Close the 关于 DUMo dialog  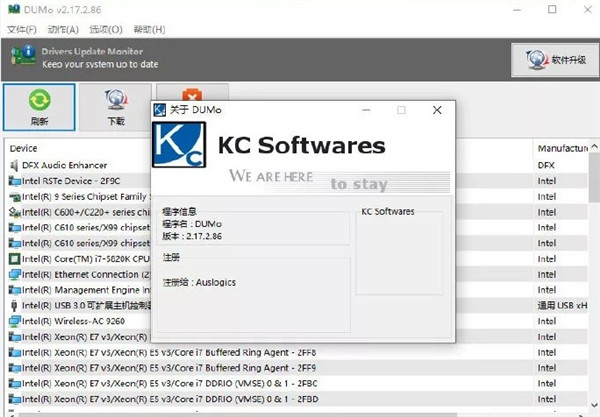(437, 110)
